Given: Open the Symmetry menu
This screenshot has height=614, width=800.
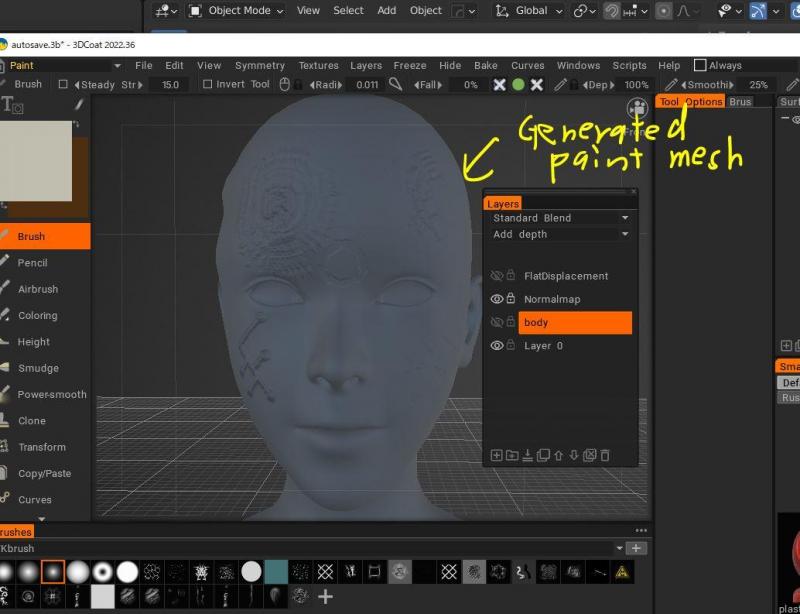Looking at the screenshot, I should click(x=260, y=66).
